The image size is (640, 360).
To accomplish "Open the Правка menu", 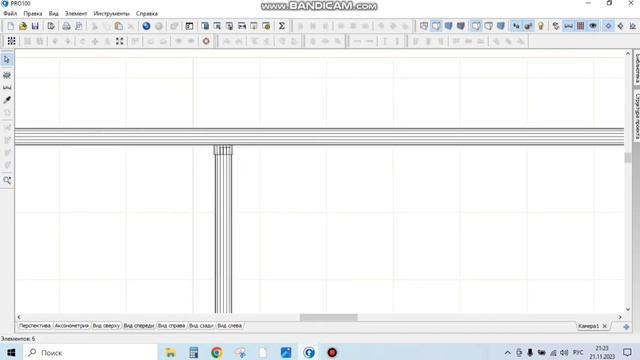I will [x=33, y=13].
